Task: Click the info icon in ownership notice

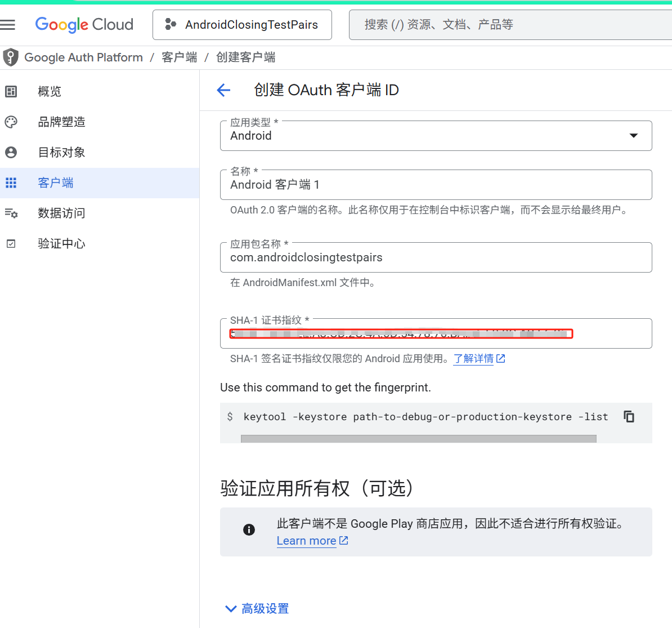Action: click(249, 530)
